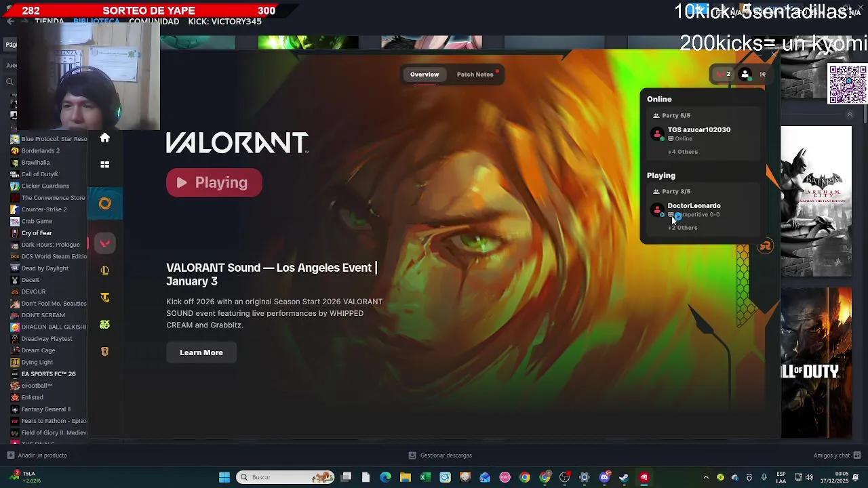Screen dimensions: 868x488
Task: Open Excel icon in Windows taskbar
Action: click(425, 477)
